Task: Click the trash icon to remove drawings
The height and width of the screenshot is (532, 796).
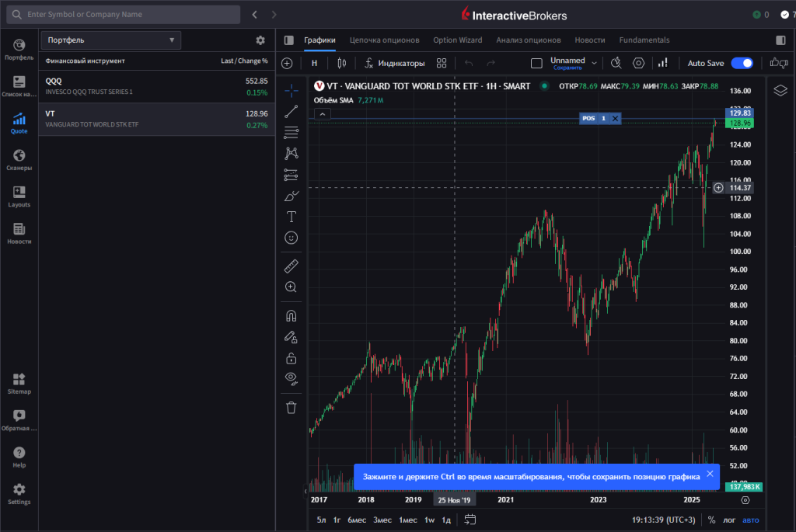Action: (x=292, y=407)
